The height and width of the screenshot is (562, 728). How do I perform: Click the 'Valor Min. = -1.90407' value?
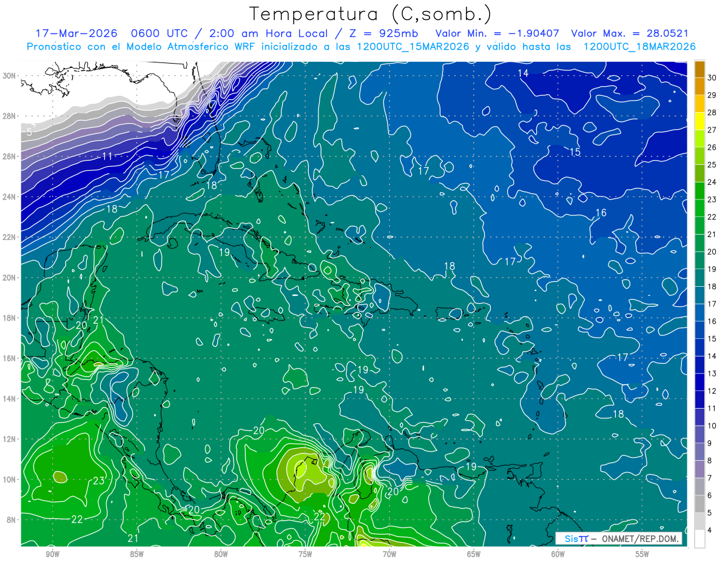(x=497, y=33)
